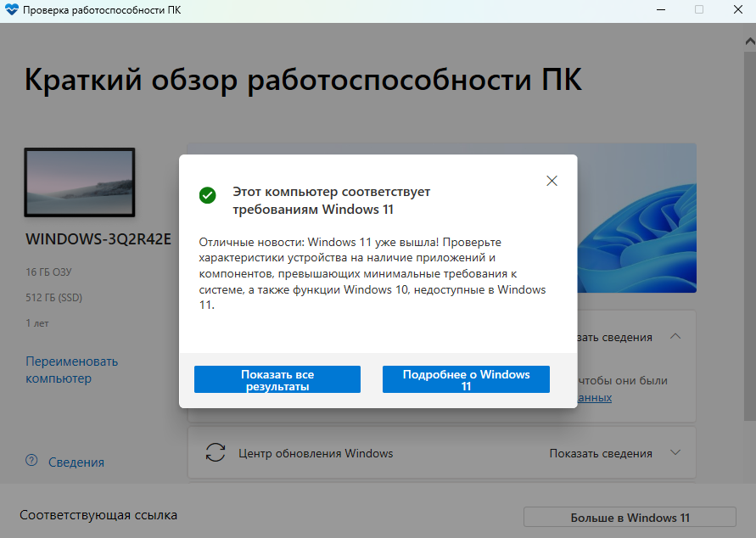756x538 pixels.
Task: Open 'Подробнее о Windows 11' button
Action: click(x=466, y=379)
